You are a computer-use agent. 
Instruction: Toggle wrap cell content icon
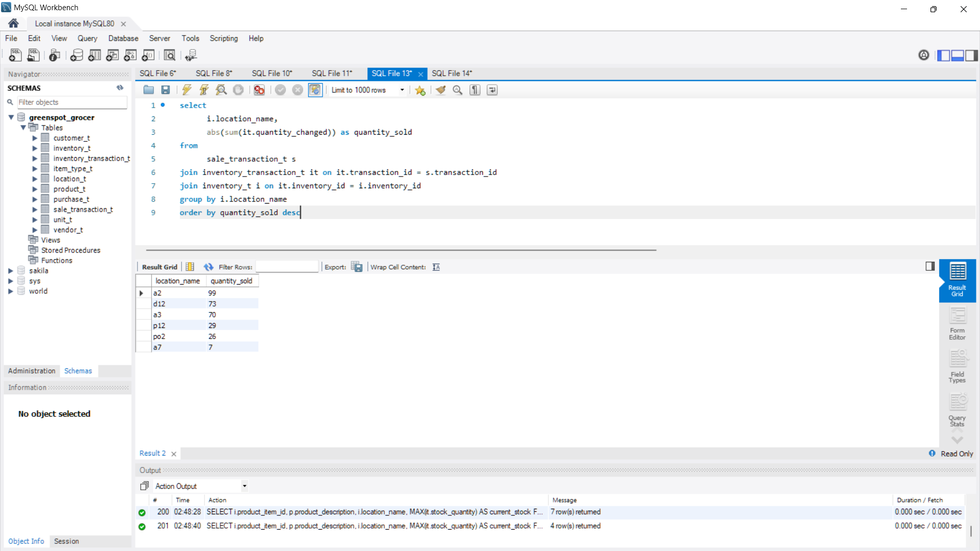[436, 267]
